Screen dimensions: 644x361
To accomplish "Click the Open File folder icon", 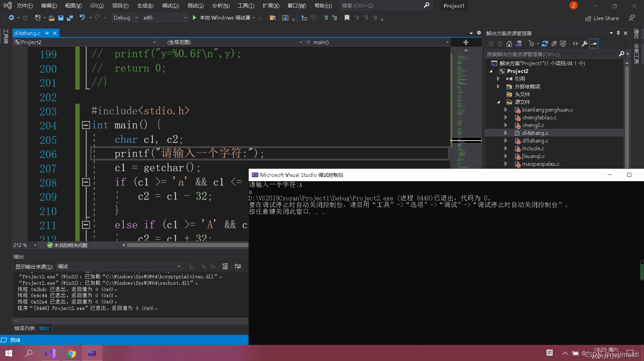I will [51, 18].
